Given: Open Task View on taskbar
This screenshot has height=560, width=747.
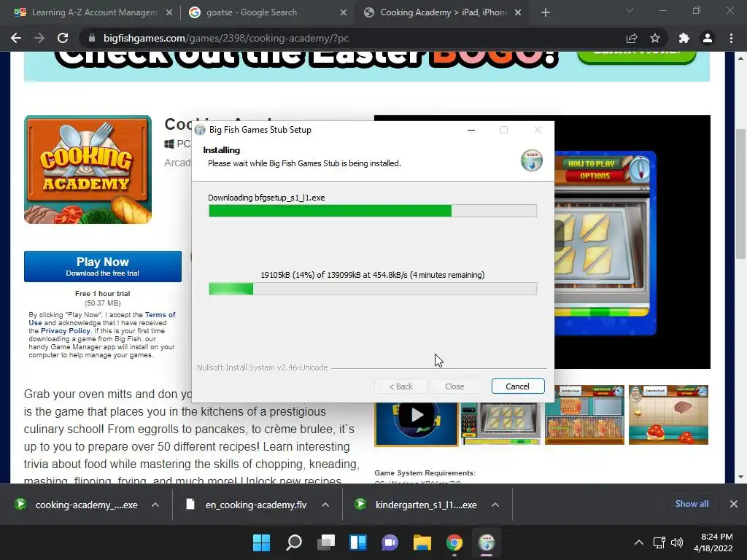Looking at the screenshot, I should (x=326, y=542).
